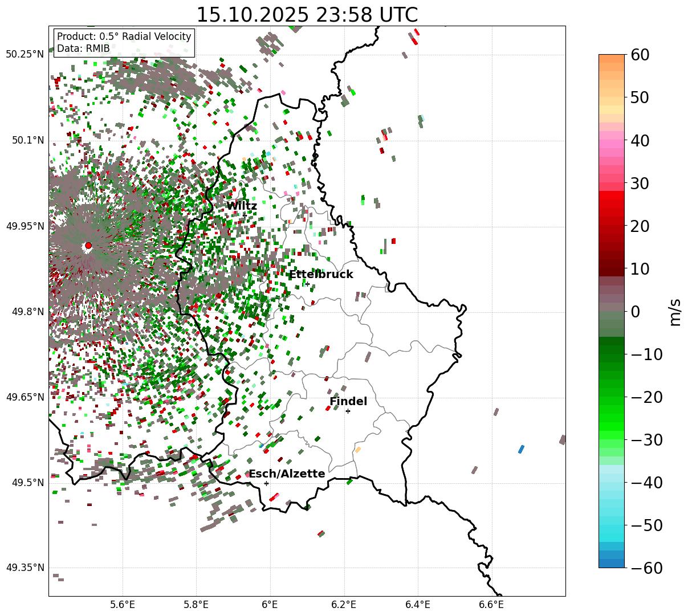This screenshot has height=616, width=688.
Task: Select the Ettelbruck city label
Action: tap(321, 275)
